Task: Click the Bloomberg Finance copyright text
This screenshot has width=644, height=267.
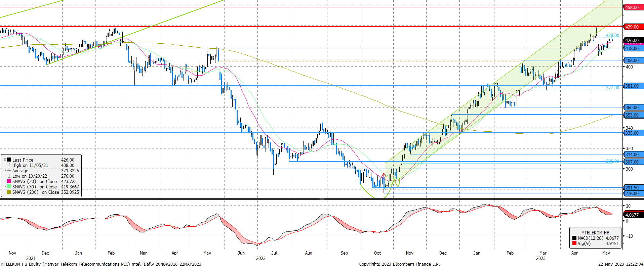Action: click(399, 264)
